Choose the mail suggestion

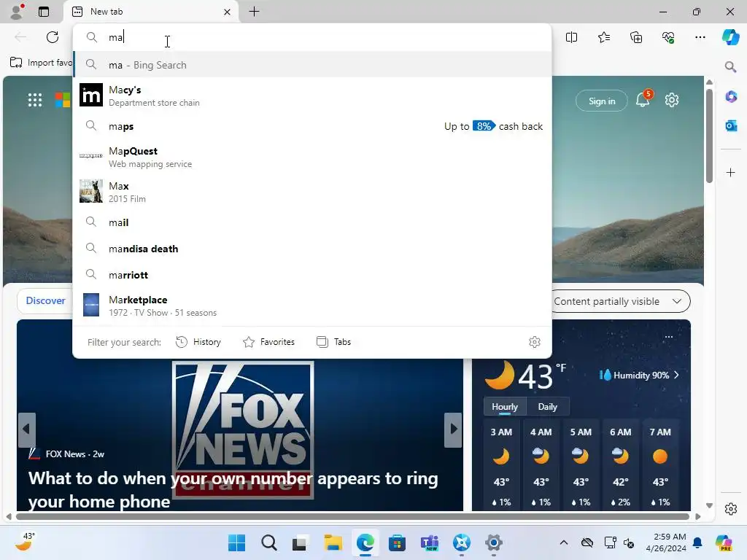pos(312,222)
